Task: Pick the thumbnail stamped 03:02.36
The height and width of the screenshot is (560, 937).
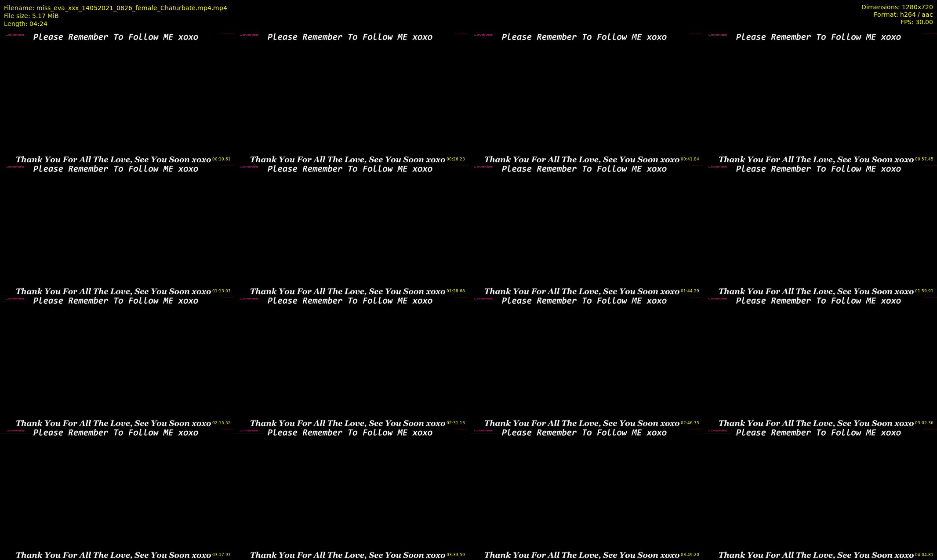Action: point(820,362)
